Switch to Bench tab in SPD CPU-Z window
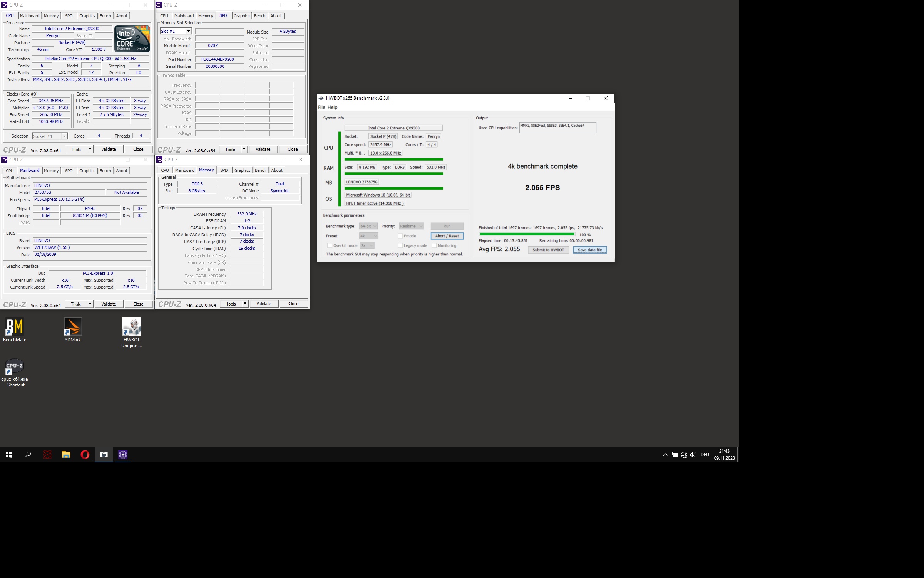The image size is (924, 578). point(260,16)
